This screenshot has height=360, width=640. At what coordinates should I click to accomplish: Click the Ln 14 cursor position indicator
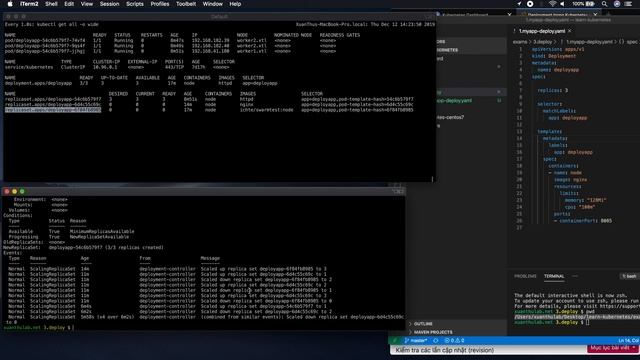pos(629,340)
